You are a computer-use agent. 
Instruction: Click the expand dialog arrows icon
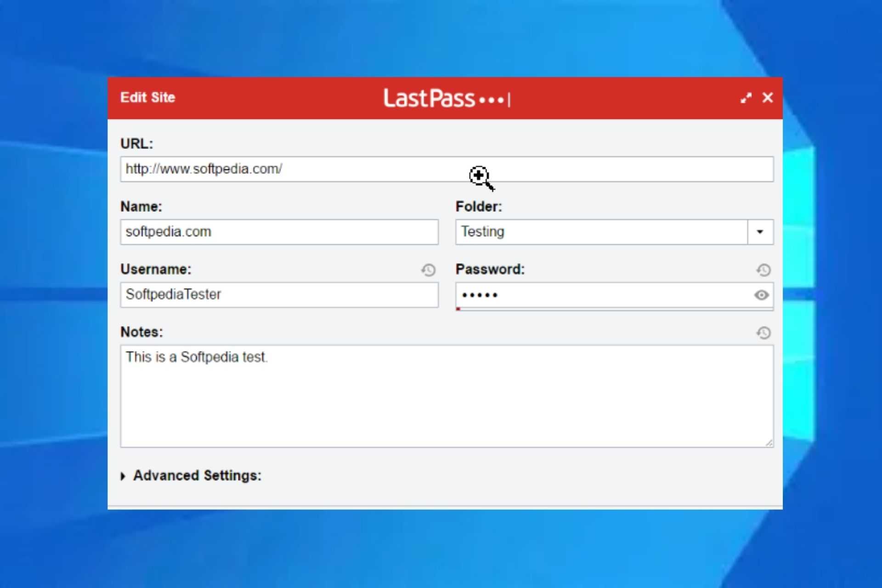(746, 98)
